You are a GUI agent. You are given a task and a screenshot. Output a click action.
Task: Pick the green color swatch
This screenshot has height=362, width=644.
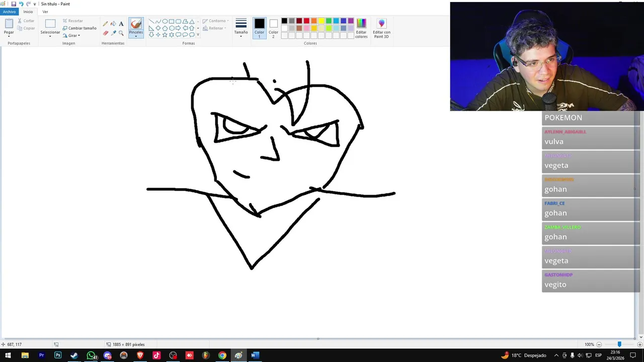pos(329,21)
